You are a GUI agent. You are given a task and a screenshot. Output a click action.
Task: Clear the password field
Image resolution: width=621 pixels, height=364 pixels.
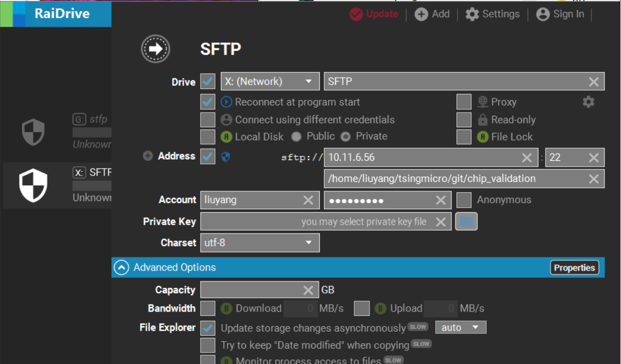441,201
